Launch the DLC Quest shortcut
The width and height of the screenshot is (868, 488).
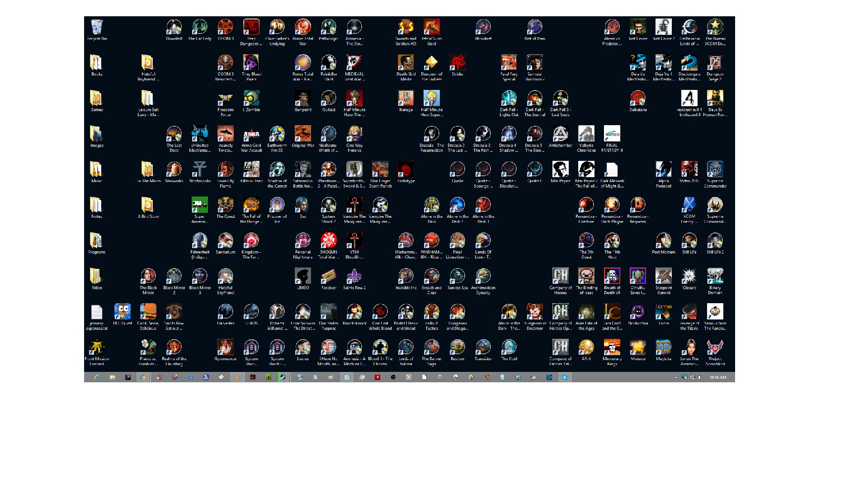pos(123,315)
